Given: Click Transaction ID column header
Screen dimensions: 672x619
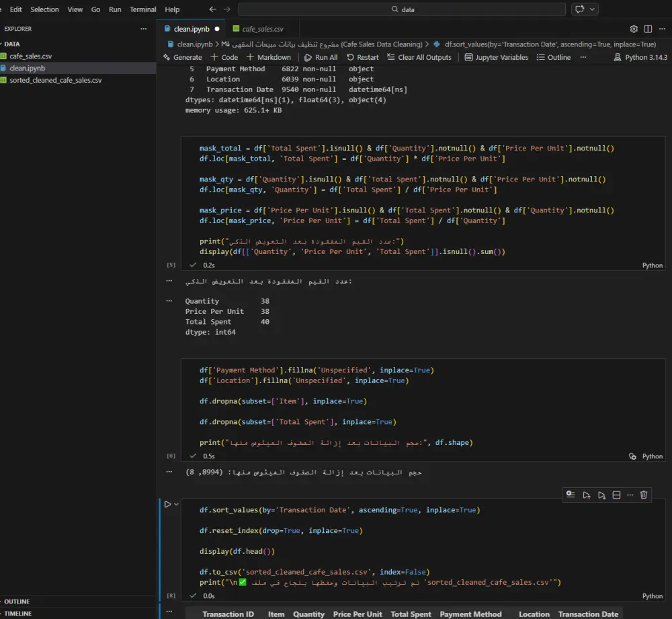Looking at the screenshot, I should coord(228,614).
